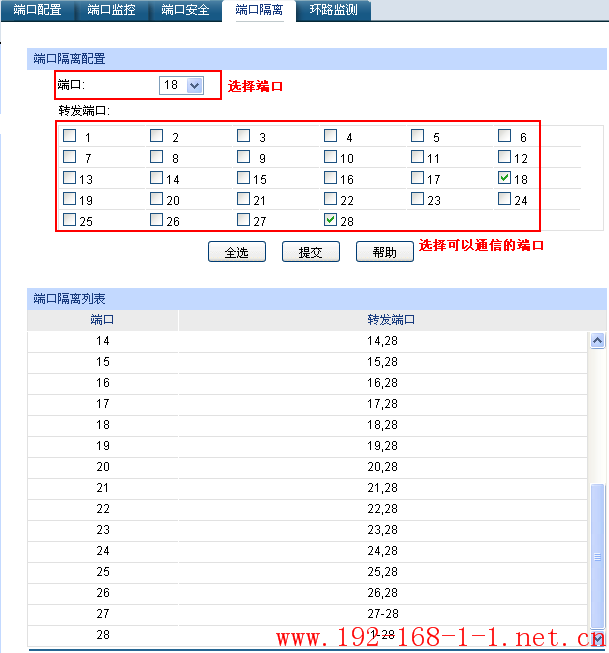This screenshot has width=609, height=653.
Task: Click the isolation list scrollbar thumb
Action: click(598, 556)
